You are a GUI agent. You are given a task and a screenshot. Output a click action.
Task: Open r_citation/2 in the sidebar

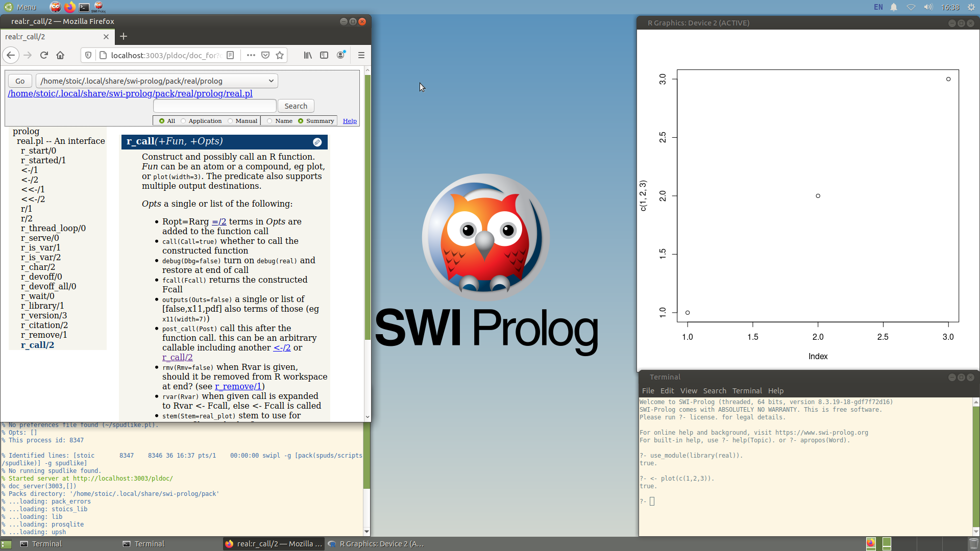(44, 325)
